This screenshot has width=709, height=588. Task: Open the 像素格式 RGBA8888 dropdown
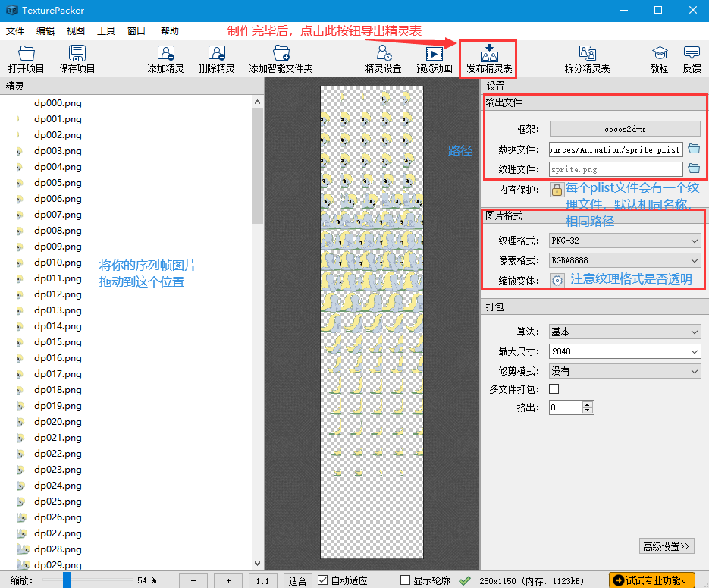625,260
